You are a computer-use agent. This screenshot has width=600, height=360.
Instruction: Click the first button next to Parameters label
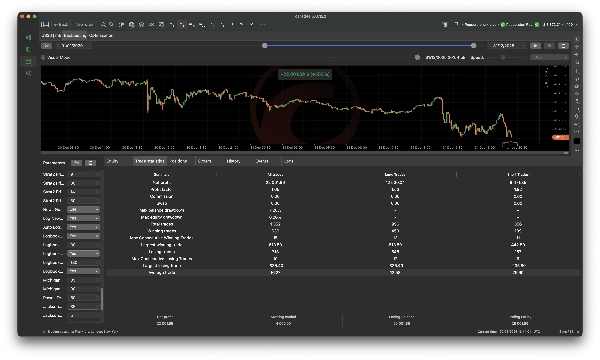(x=77, y=163)
